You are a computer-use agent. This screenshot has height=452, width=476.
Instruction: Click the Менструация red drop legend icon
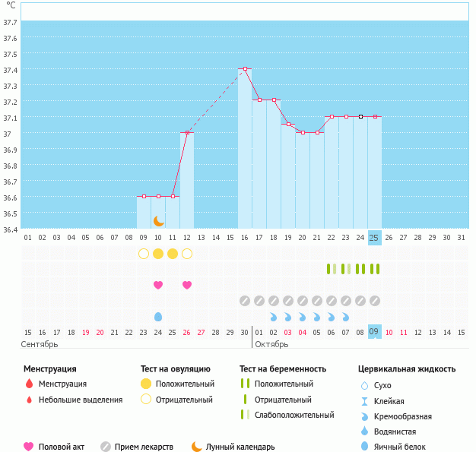click(29, 384)
